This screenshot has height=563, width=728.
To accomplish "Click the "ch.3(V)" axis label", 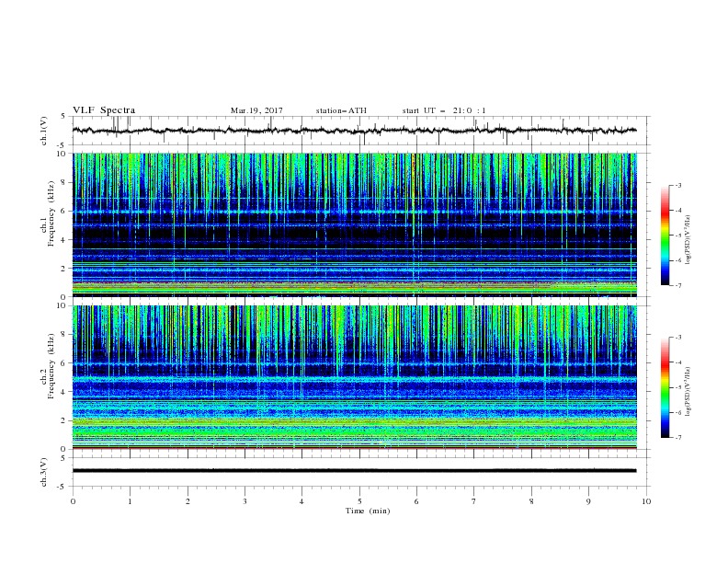I will pos(44,472).
